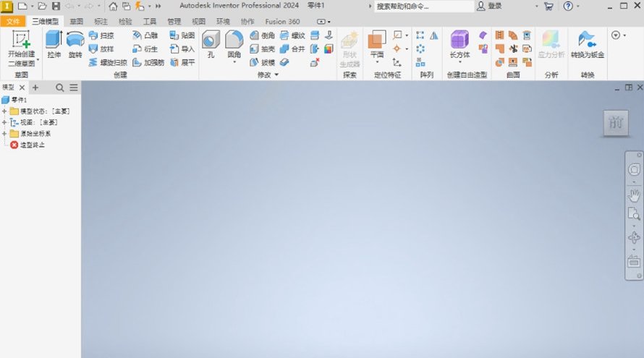Activate the Coil (螺旋扫掠) tool
Image resolution: width=644 pixels, height=358 pixels.
[108, 62]
